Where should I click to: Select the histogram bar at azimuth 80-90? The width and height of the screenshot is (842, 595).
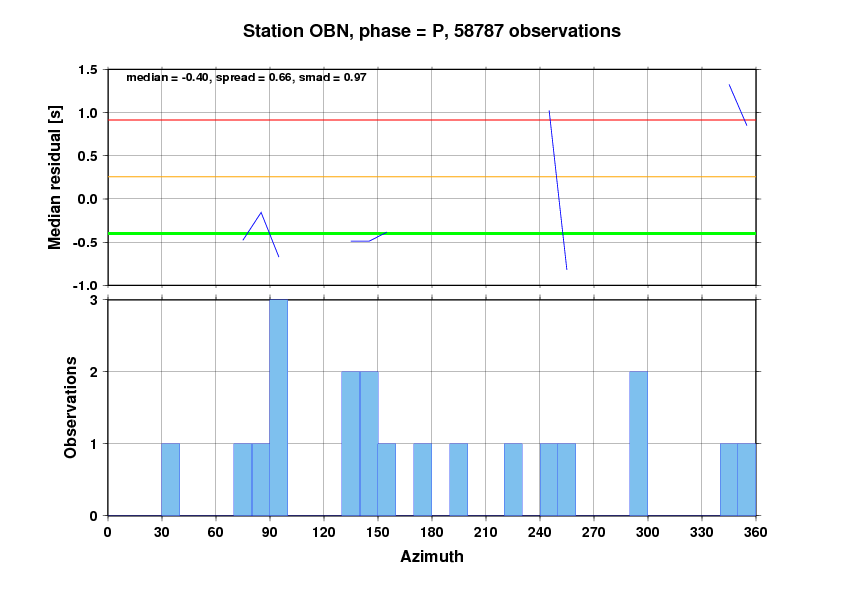coord(261,480)
